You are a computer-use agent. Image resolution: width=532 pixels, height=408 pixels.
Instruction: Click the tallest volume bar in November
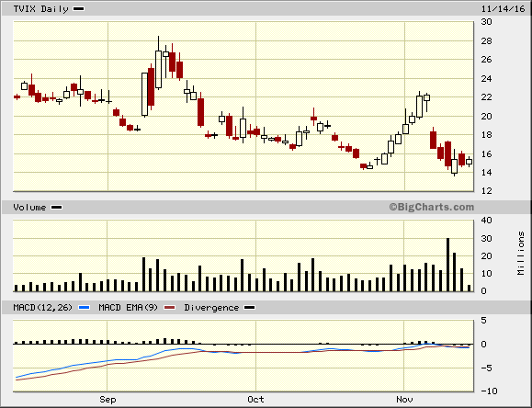447,265
